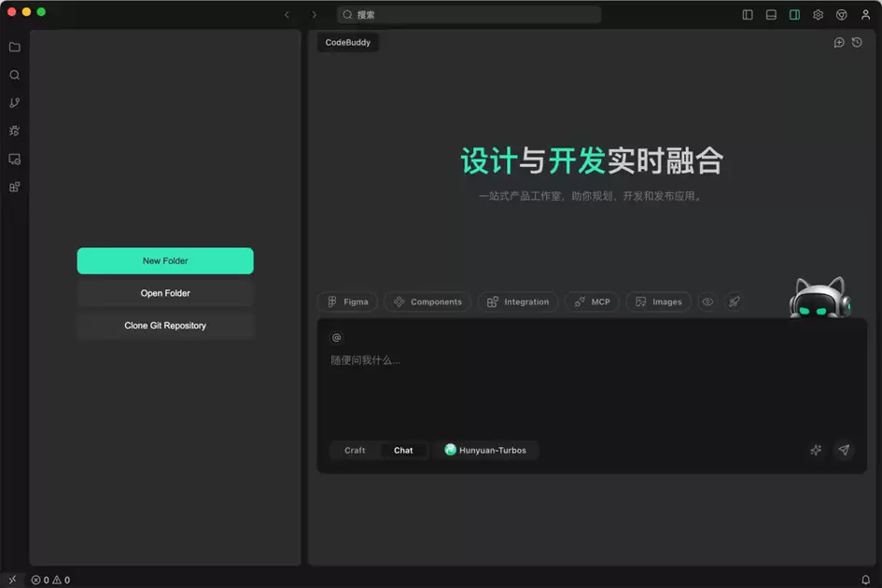Open the Explorer folder icon in sidebar
This screenshot has width=882, height=588.
pyautogui.click(x=14, y=47)
